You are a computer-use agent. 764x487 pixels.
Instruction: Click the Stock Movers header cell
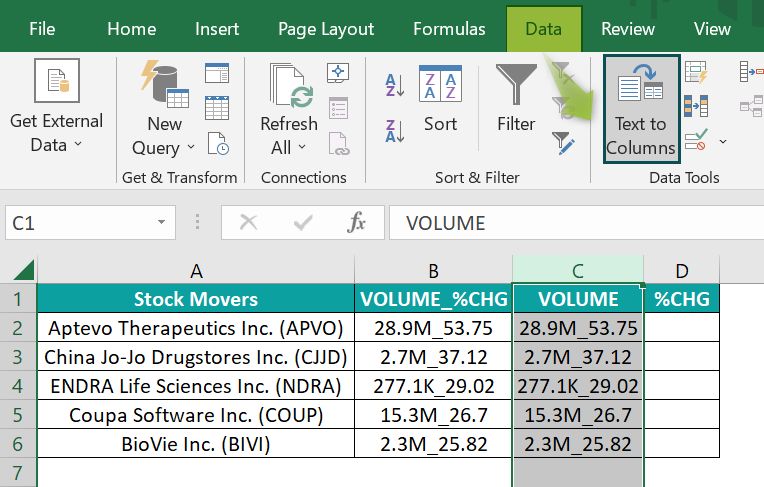(x=196, y=299)
